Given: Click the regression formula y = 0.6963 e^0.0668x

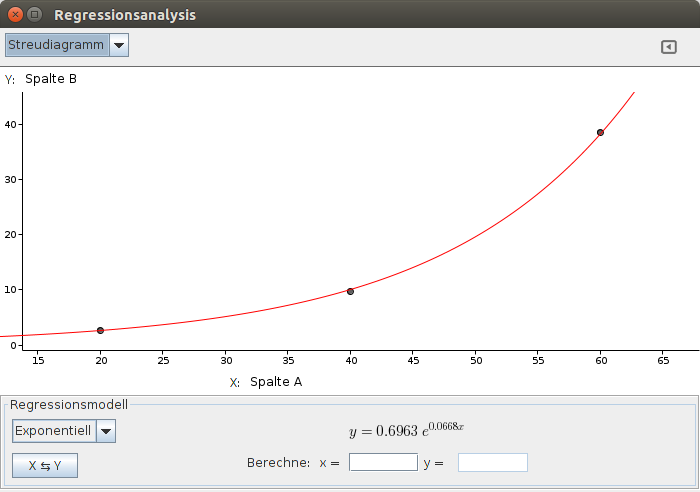Looking at the screenshot, I should (406, 430).
